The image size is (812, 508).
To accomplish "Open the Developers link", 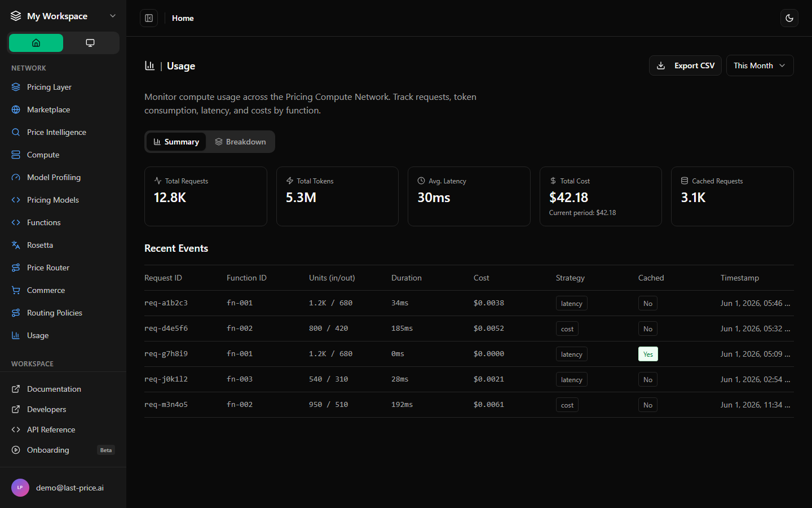I will (63, 409).
